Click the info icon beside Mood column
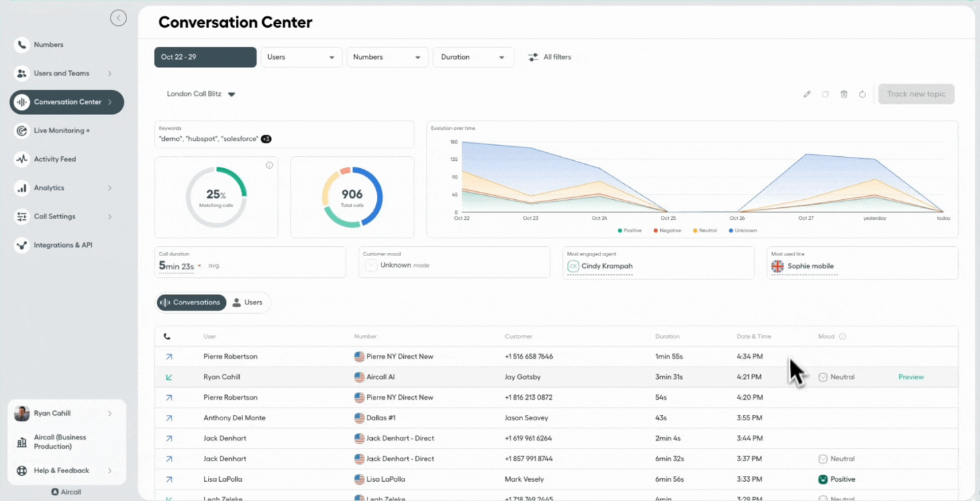This screenshot has width=980, height=501. [842, 336]
